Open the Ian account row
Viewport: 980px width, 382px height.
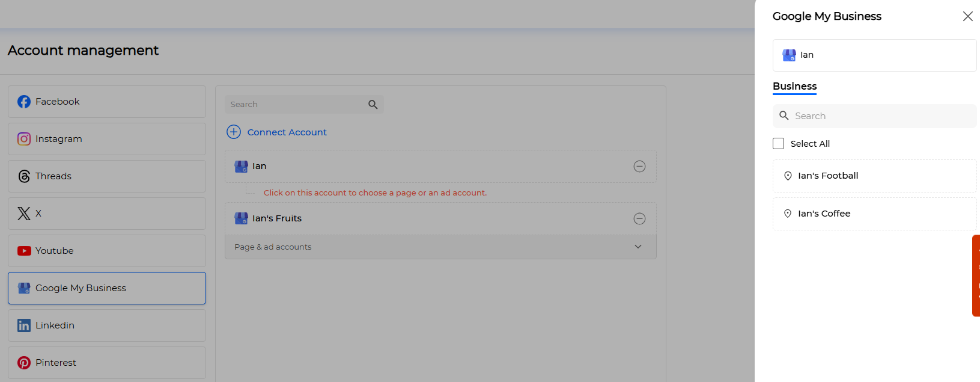point(440,166)
